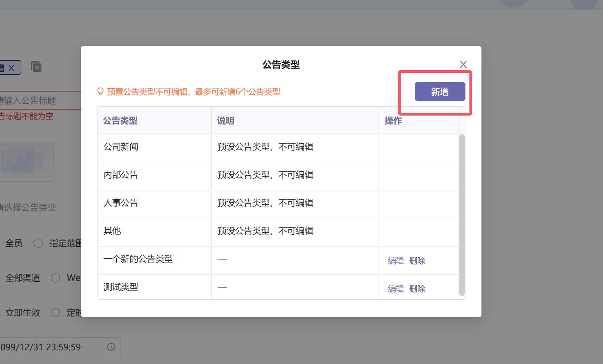The width and height of the screenshot is (603, 364).
Task: Open 编辑 for 测试类型
Action: pos(396,289)
